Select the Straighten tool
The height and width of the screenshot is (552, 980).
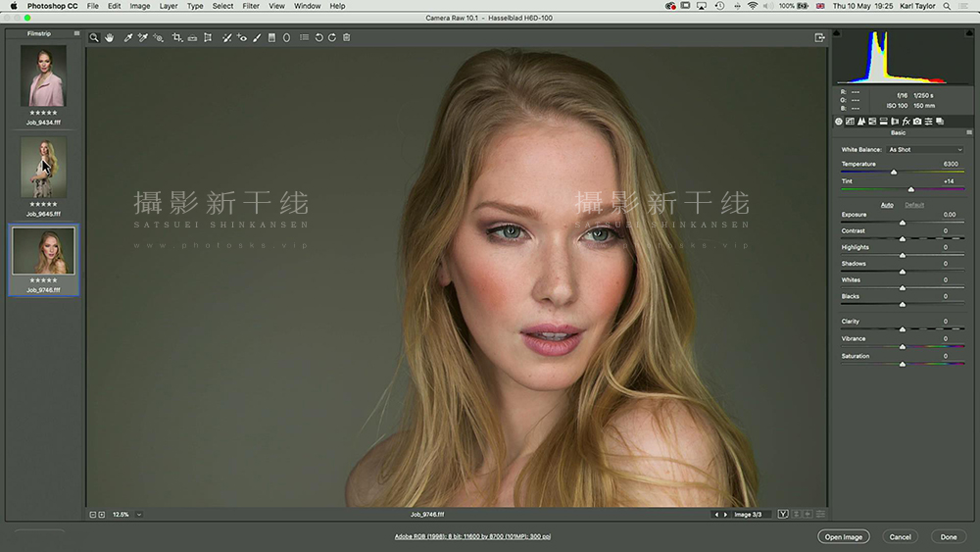192,38
